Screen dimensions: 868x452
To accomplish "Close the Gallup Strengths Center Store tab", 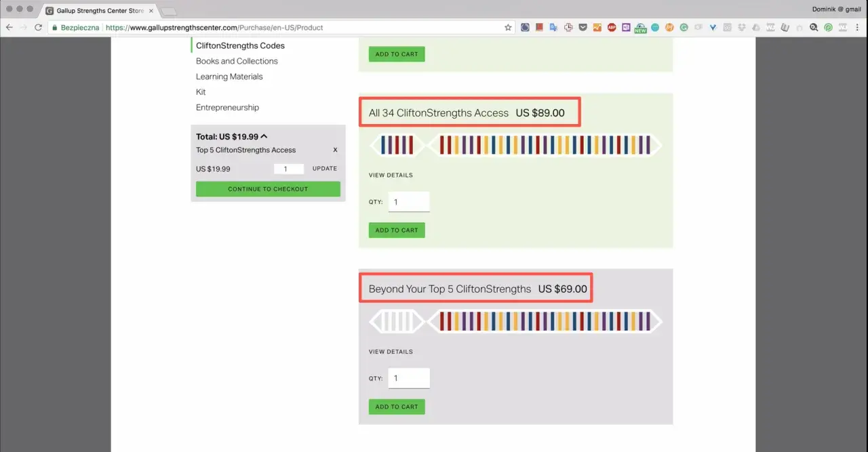I will click(151, 11).
